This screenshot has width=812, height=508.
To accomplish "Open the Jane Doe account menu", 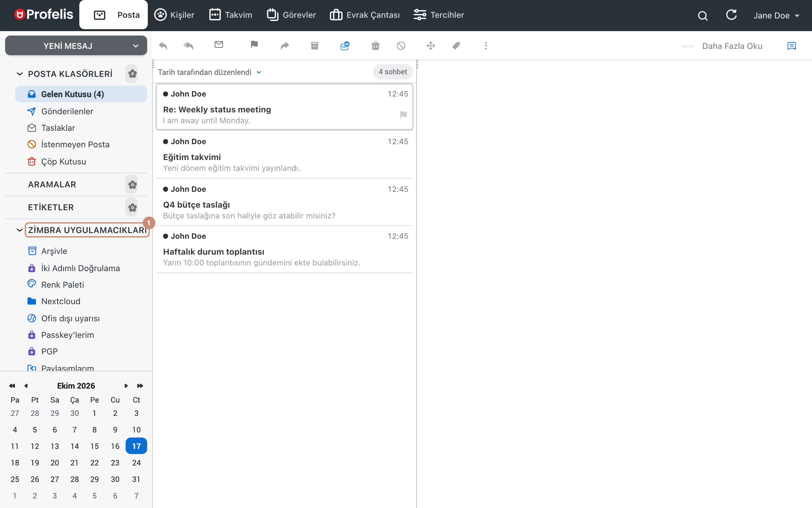I will [x=776, y=16].
